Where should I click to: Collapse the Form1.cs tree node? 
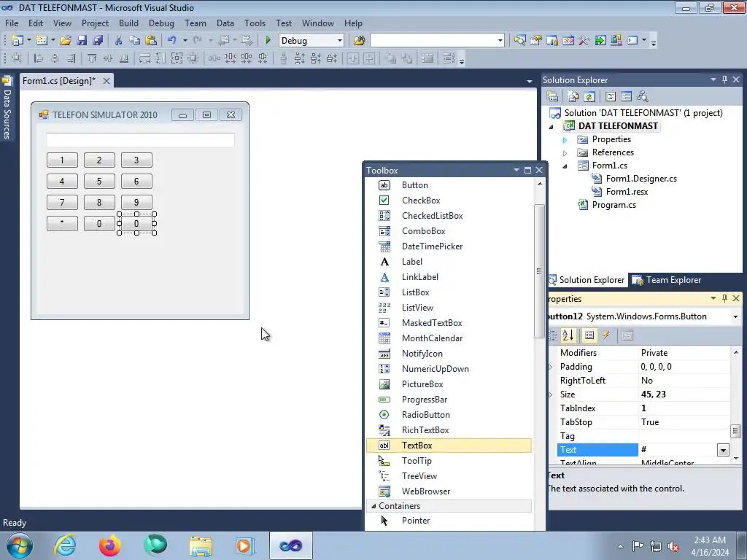tap(565, 166)
